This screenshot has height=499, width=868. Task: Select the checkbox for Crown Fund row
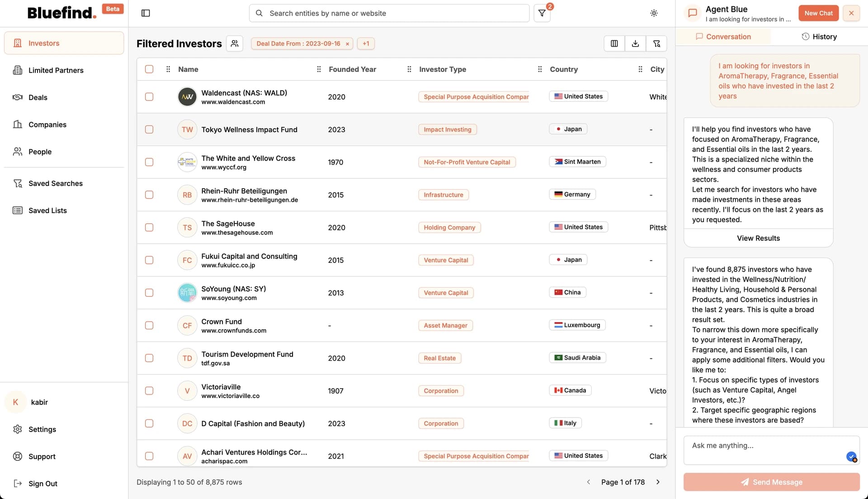point(149,325)
